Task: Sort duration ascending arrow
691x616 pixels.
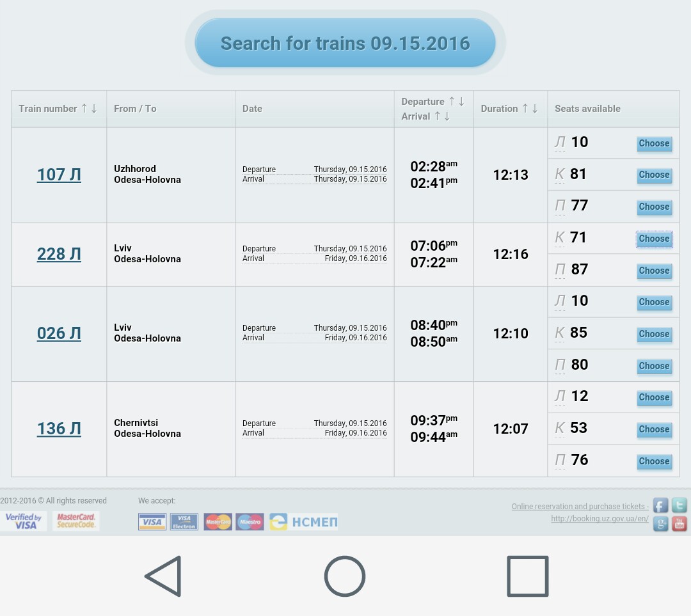Action: point(525,108)
